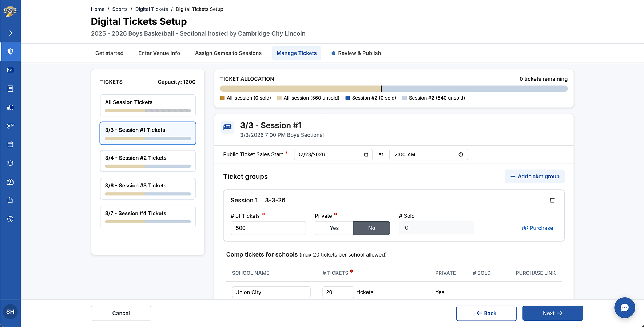Open the Review & Publish tab

[x=356, y=53]
